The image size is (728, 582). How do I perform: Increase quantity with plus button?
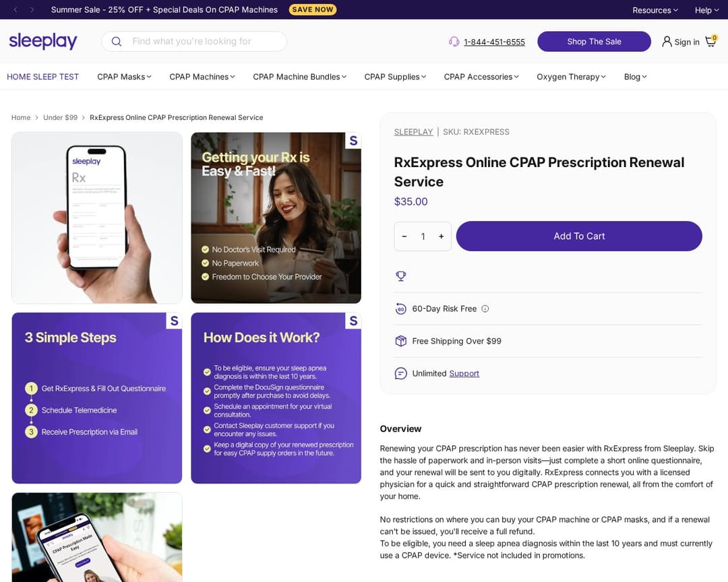[441, 236]
